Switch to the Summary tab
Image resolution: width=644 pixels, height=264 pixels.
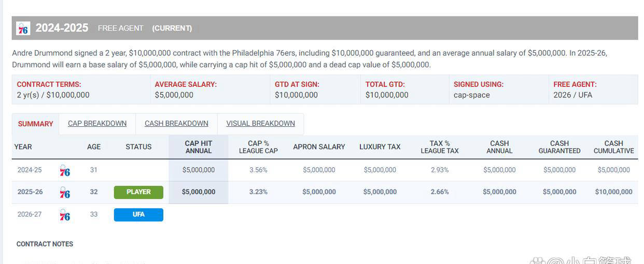(x=35, y=124)
